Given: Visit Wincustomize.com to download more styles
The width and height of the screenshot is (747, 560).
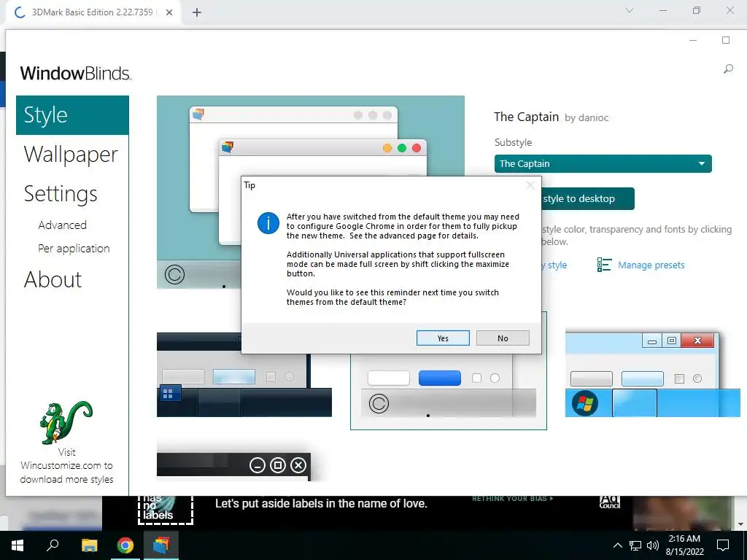Looking at the screenshot, I should click(x=66, y=466).
